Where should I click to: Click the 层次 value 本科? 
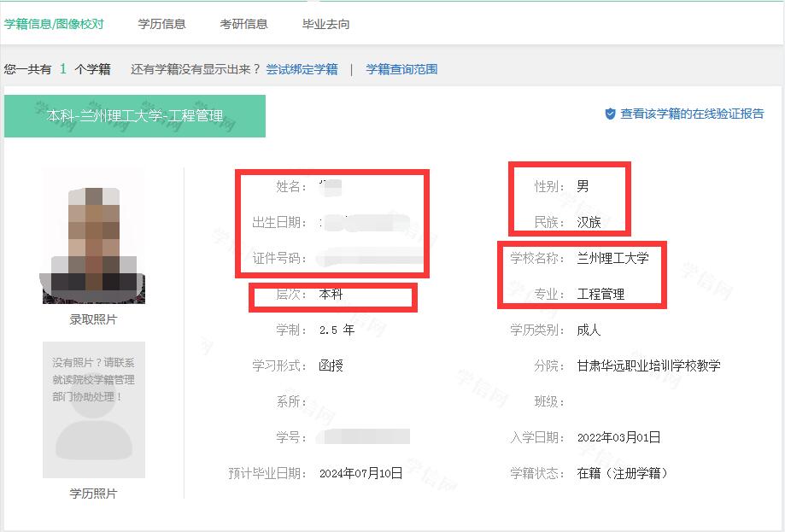331,294
